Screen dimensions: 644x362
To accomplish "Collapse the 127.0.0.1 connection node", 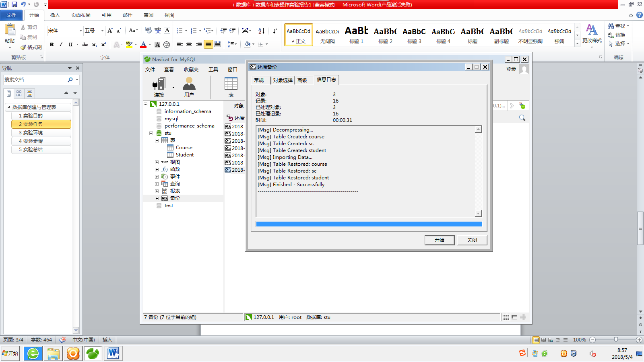I will [146, 104].
